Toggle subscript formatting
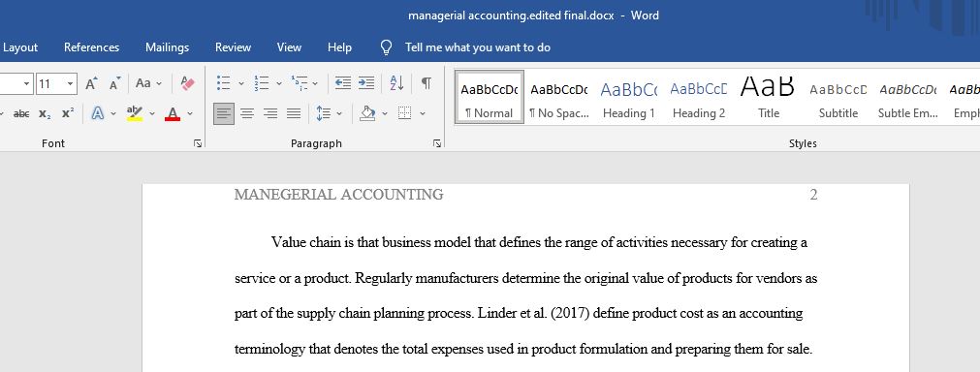The width and height of the screenshot is (980, 372). pos(45,113)
